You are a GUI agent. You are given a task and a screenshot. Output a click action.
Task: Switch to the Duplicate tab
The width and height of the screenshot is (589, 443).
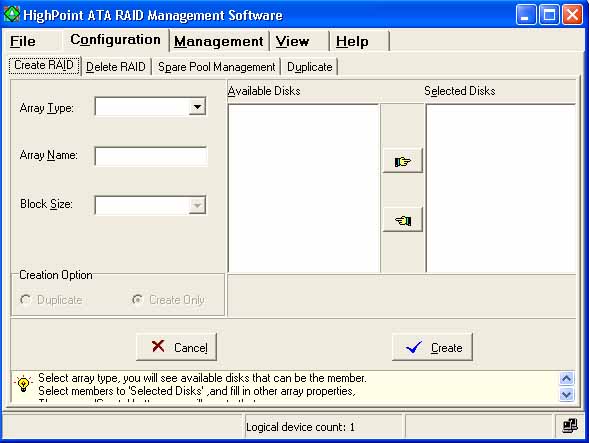(310, 67)
